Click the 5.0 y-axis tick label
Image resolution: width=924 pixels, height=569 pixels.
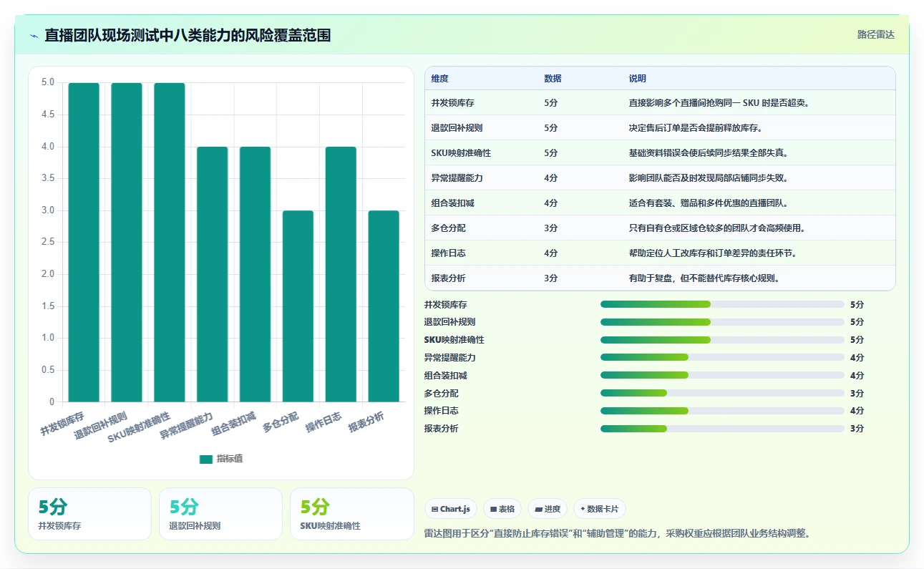pyautogui.click(x=48, y=82)
